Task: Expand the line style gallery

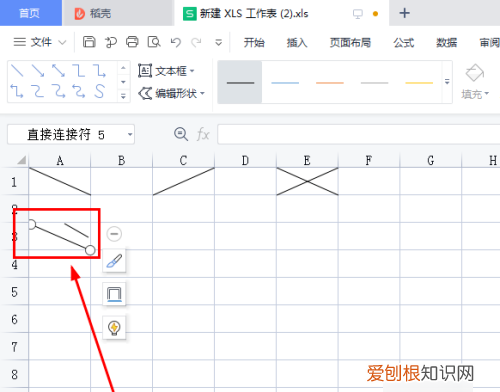Action: coord(447,82)
